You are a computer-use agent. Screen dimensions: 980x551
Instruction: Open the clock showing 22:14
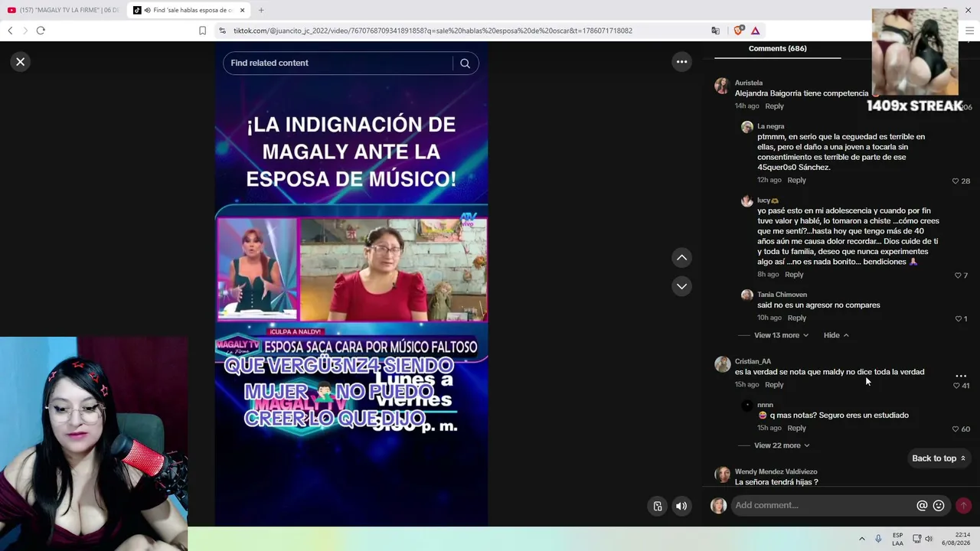[956, 539]
